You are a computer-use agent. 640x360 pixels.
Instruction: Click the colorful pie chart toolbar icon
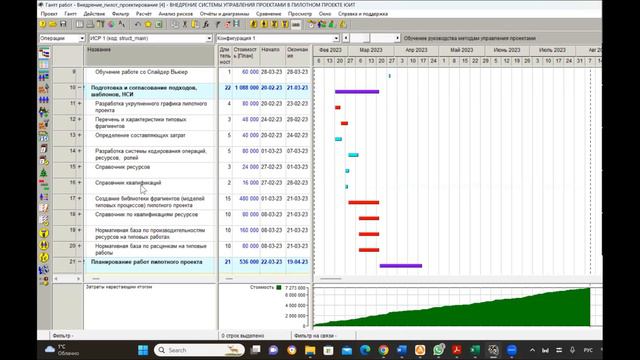111,24
